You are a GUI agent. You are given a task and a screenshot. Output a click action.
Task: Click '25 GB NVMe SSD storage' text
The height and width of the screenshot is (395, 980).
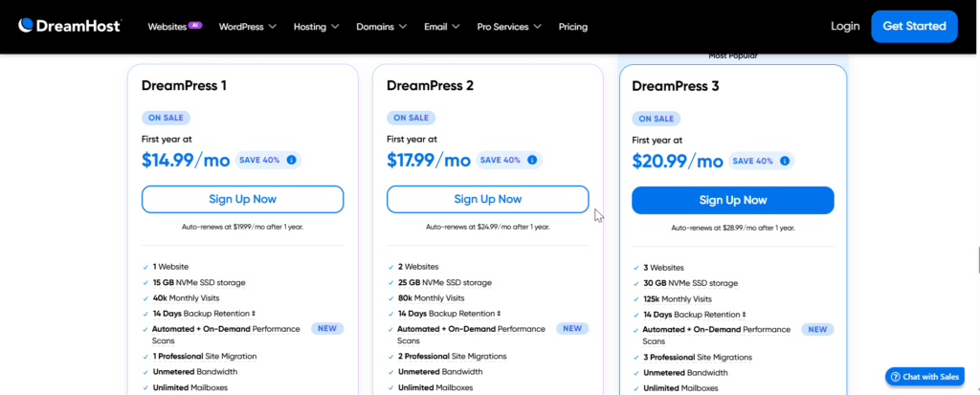pyautogui.click(x=444, y=282)
